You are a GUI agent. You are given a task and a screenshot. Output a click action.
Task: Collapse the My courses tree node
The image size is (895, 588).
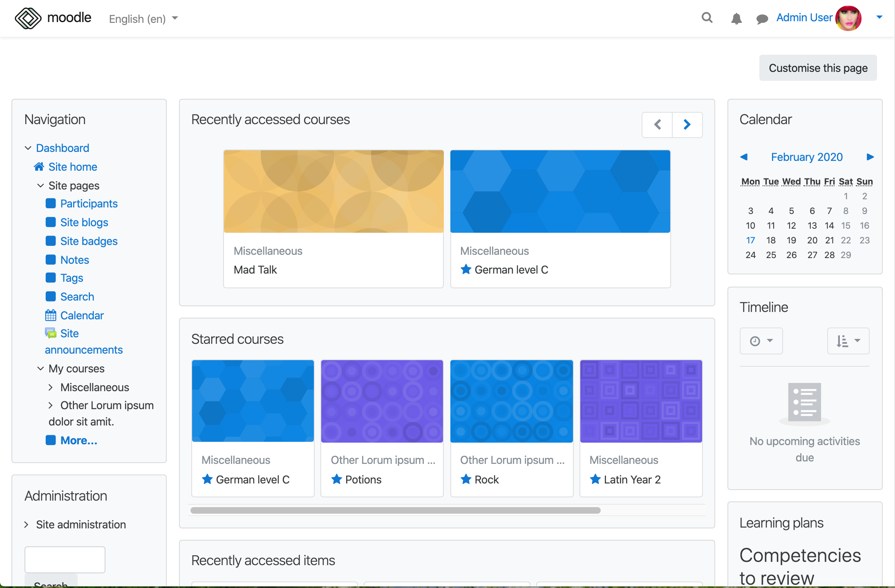40,368
